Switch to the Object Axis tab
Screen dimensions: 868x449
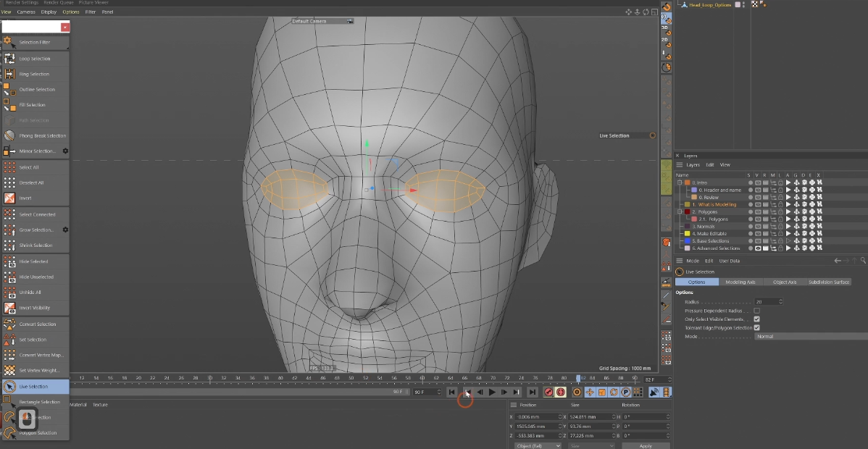(x=785, y=282)
